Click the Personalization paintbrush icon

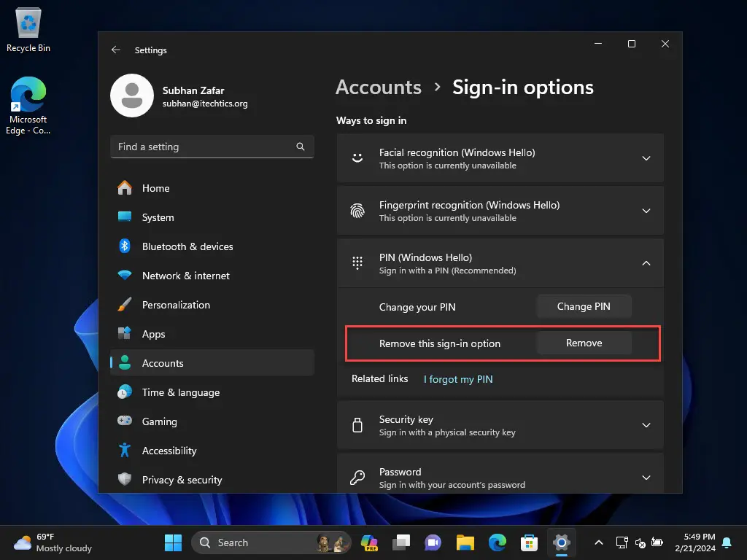click(125, 305)
